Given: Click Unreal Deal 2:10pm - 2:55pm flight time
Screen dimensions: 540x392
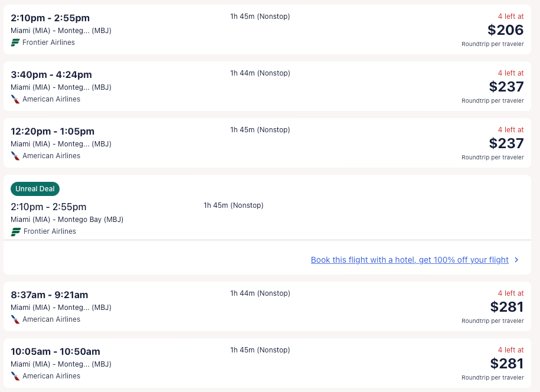Looking at the screenshot, I should click(x=48, y=207).
